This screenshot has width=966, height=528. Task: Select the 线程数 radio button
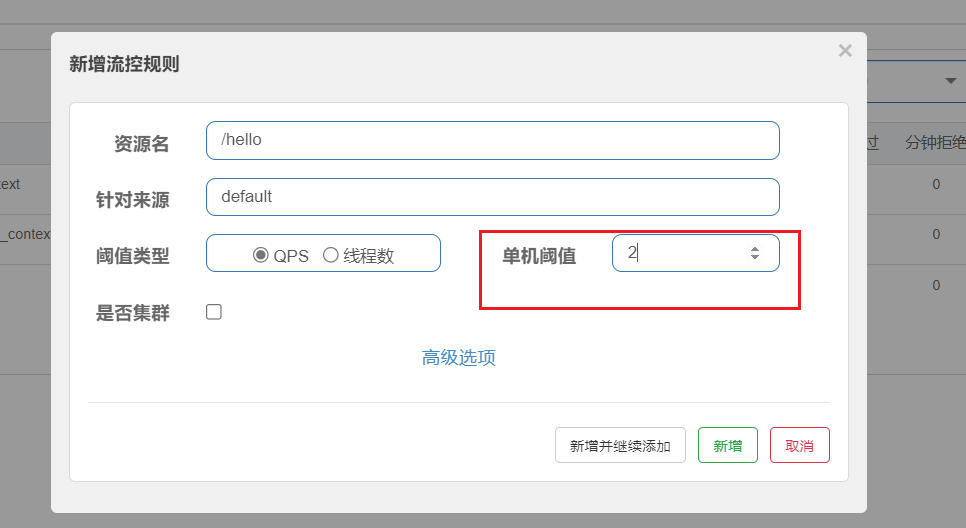click(331, 255)
